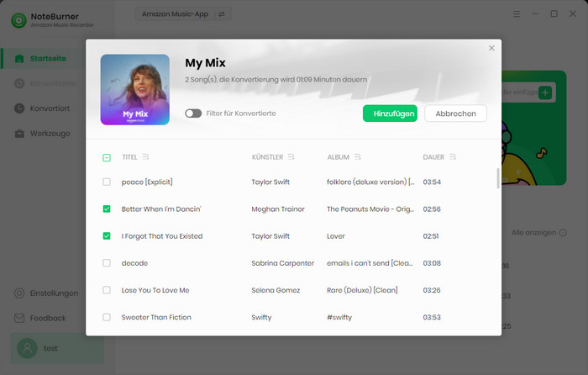The height and width of the screenshot is (375, 588).
Task: Click the info icon beside Alle anzeigen
Action: (563, 233)
